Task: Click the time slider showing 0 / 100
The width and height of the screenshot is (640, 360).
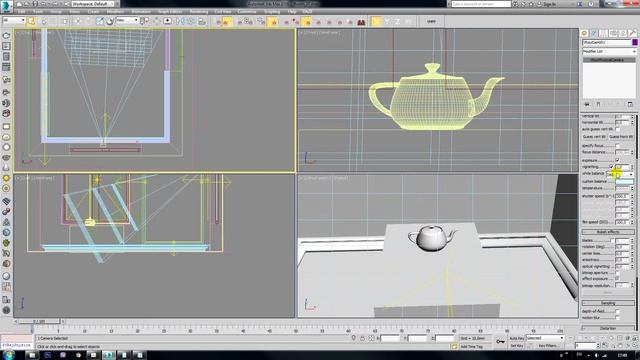Action: tap(39, 322)
